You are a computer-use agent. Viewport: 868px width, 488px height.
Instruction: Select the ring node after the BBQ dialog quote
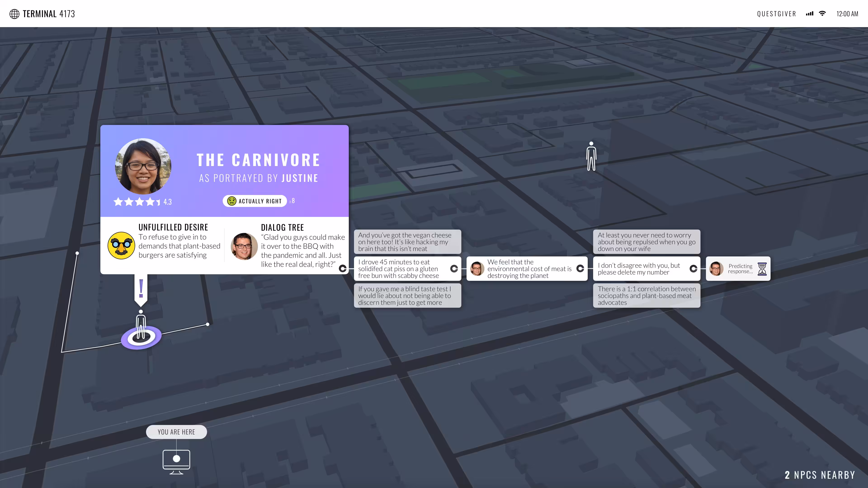tap(343, 268)
